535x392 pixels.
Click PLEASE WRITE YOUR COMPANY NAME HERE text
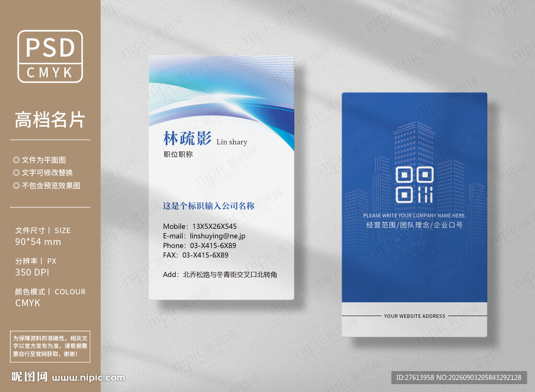(x=414, y=215)
